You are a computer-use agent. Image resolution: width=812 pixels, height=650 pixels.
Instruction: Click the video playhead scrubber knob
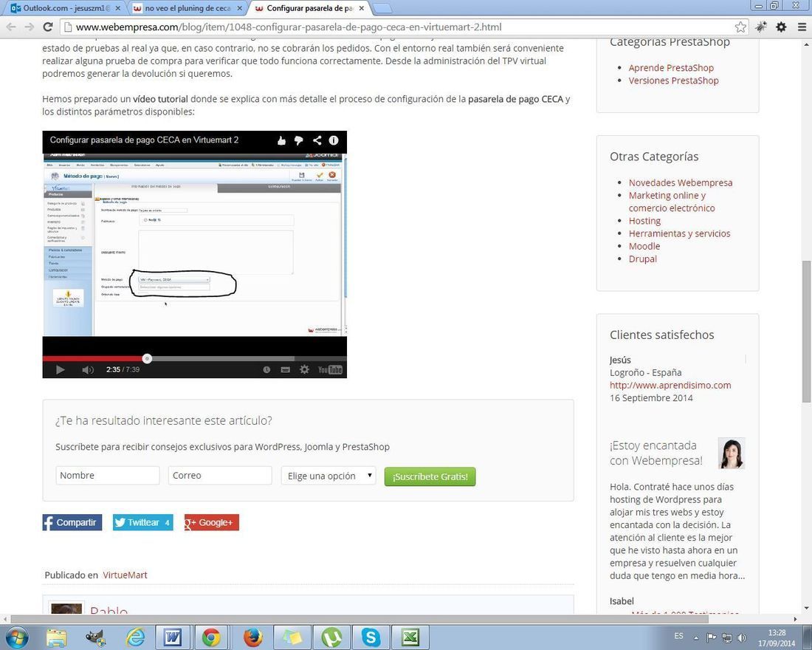(x=147, y=359)
